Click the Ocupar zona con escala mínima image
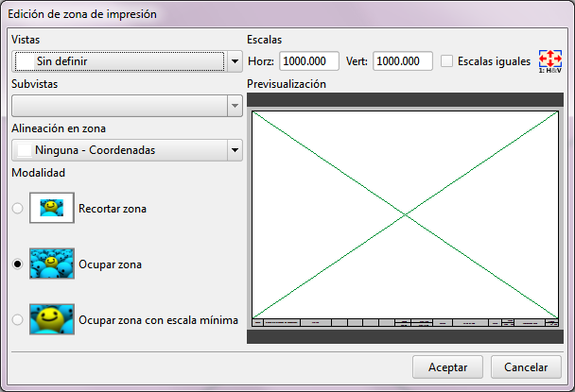Screen dimensions: 575x392 [52, 320]
